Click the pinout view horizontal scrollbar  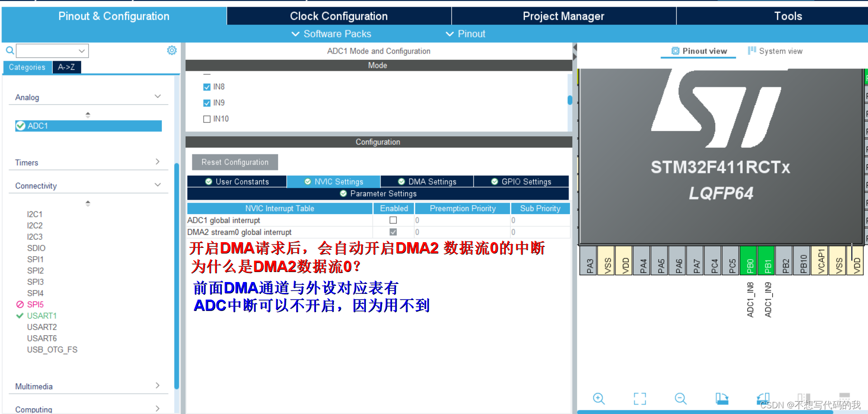[705, 412]
